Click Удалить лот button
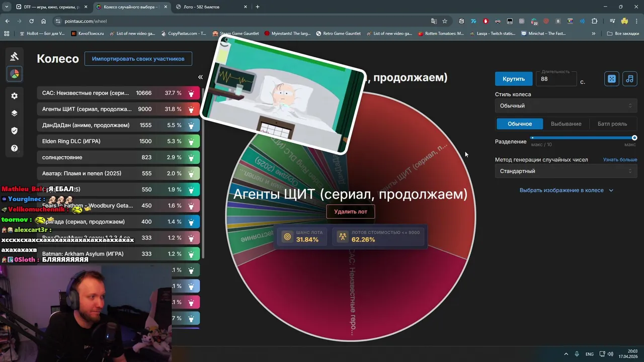 [x=351, y=212]
